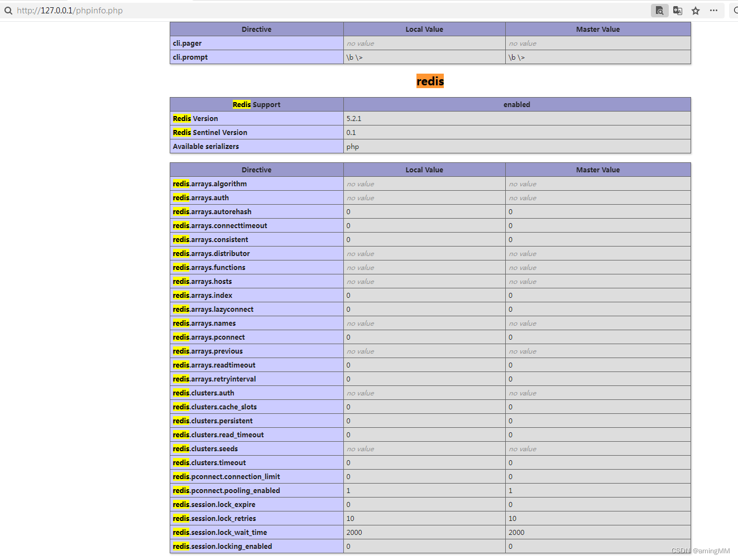Click local value 2000 for lock_wait_time
Image resolution: width=738 pixels, height=560 pixels.
[354, 533]
